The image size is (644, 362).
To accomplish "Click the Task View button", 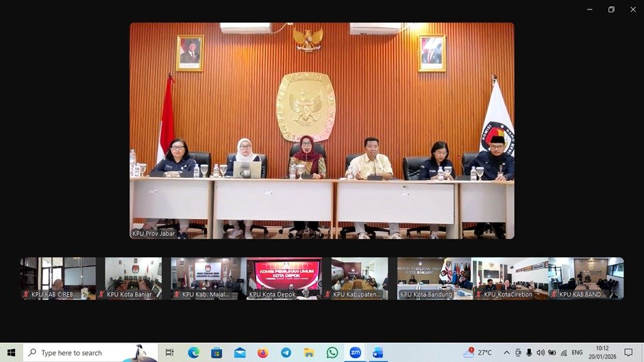I will (169, 352).
